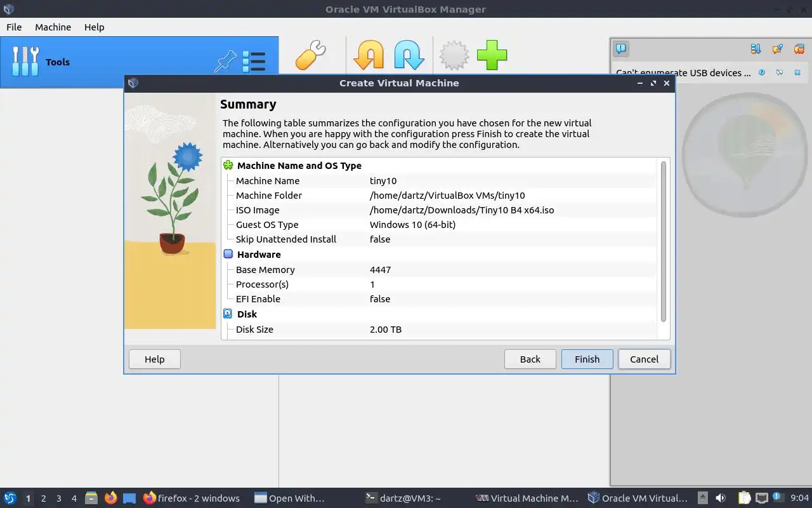Select the ISO Image path row
This screenshot has height=508, width=812.
pos(440,210)
